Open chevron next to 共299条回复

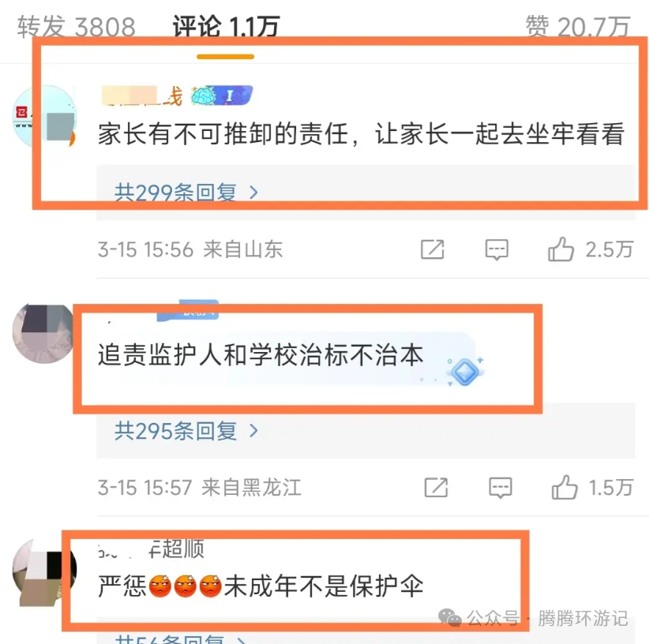click(253, 193)
